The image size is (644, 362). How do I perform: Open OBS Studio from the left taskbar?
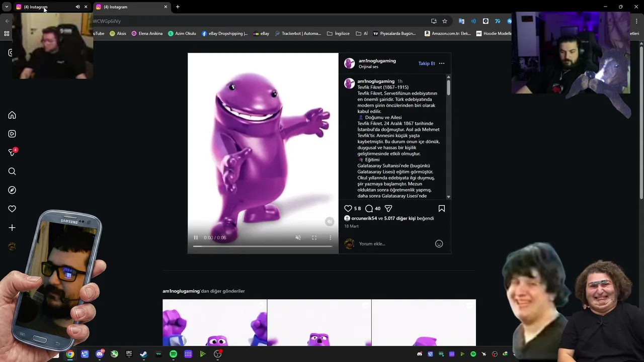coord(217,354)
